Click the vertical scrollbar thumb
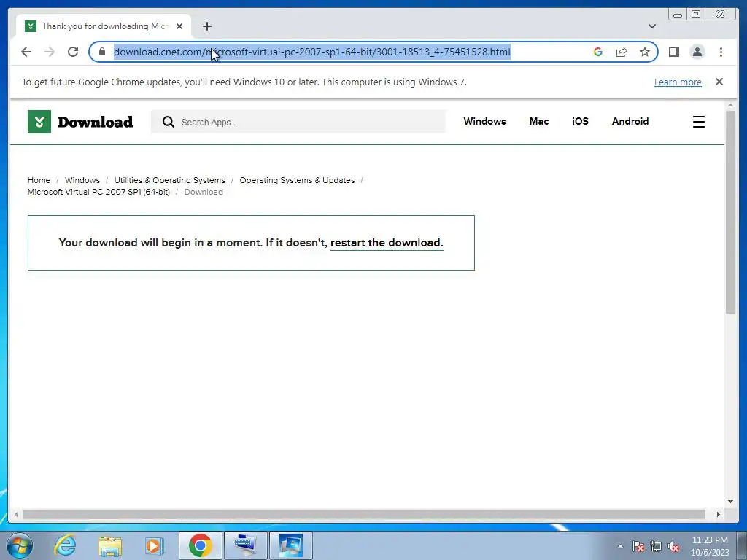Viewport: 747px width, 560px height. pyautogui.click(x=730, y=211)
